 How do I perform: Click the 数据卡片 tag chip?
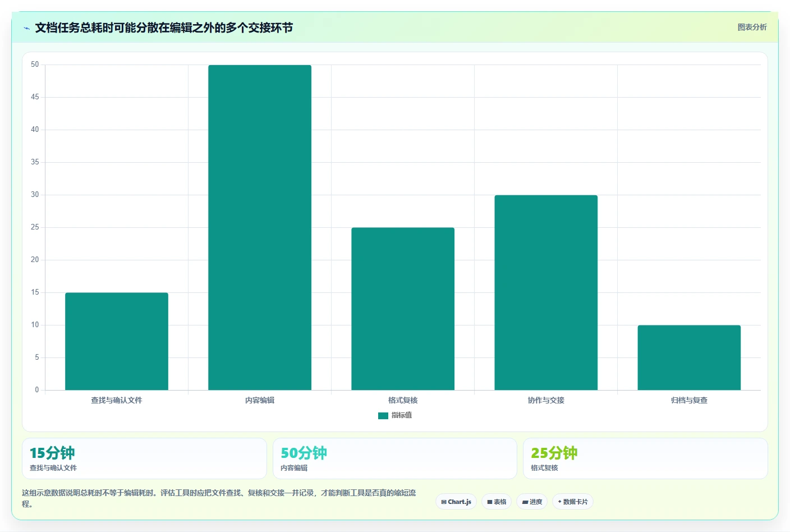[x=573, y=502]
